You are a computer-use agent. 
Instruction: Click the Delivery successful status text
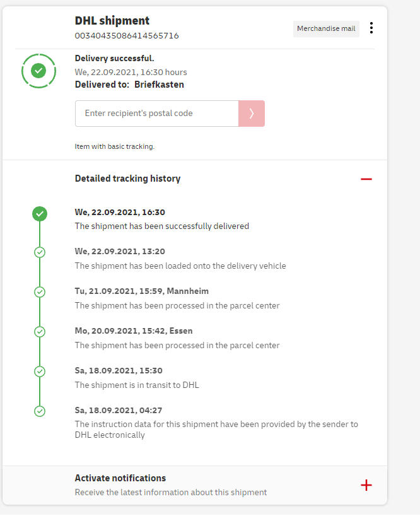114,59
